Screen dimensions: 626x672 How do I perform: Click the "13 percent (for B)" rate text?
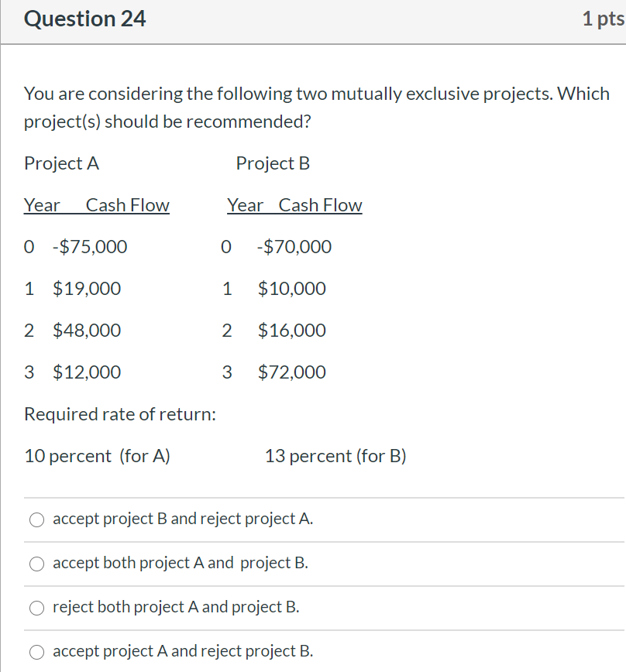click(335, 456)
